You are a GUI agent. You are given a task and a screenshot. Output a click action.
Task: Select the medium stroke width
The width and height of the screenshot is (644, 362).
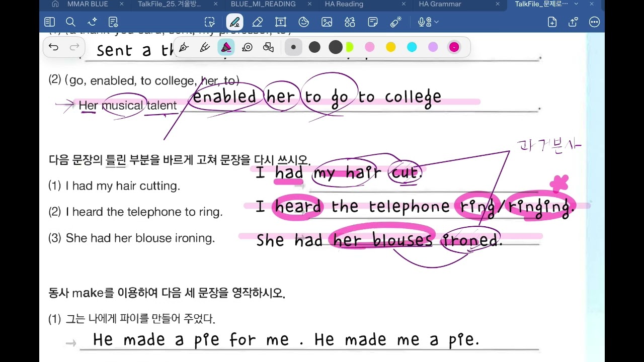coord(314,47)
